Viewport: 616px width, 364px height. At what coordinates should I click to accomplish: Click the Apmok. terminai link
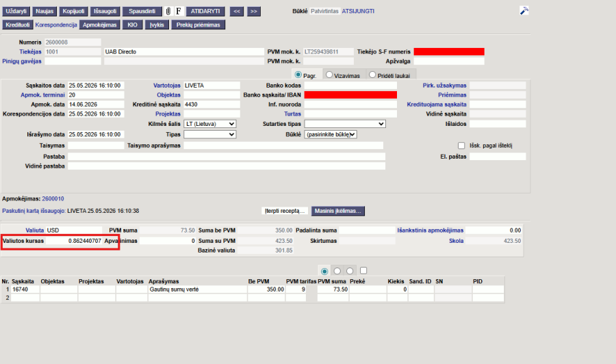coord(42,95)
